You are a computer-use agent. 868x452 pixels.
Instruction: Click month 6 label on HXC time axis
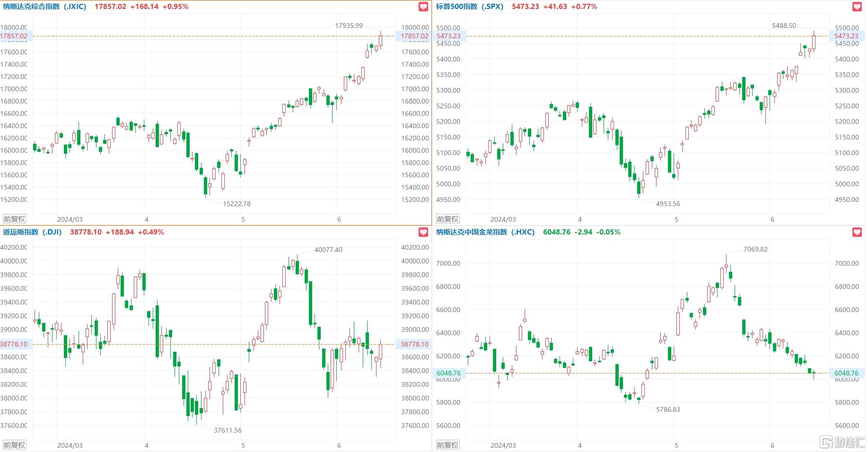click(772, 445)
